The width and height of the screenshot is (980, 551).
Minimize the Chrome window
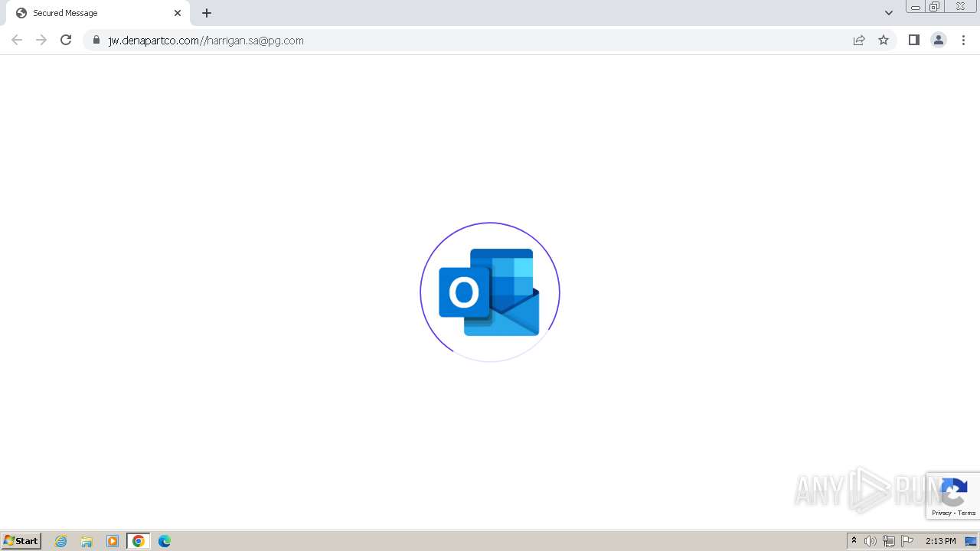click(x=916, y=6)
